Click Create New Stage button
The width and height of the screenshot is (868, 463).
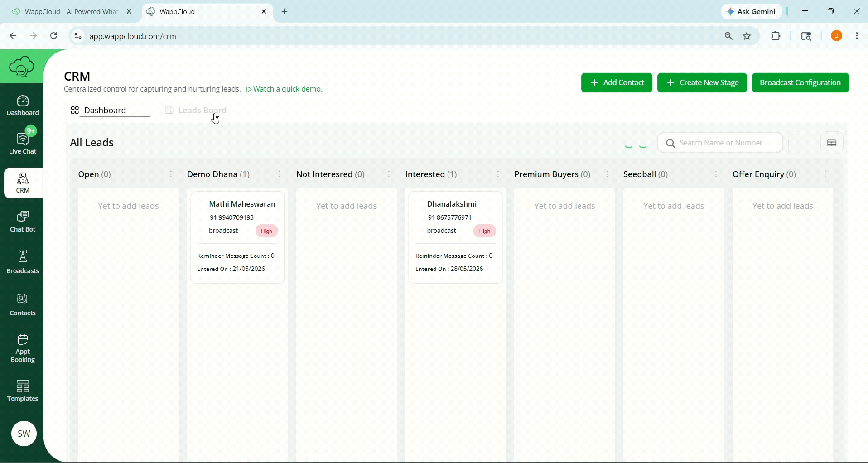702,83
